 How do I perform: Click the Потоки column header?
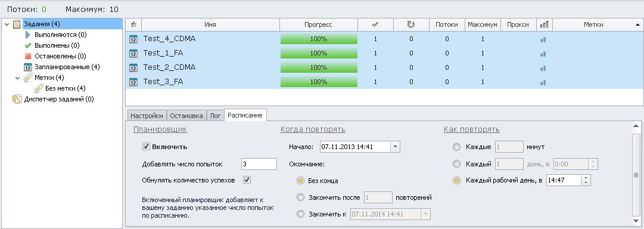[x=446, y=24]
